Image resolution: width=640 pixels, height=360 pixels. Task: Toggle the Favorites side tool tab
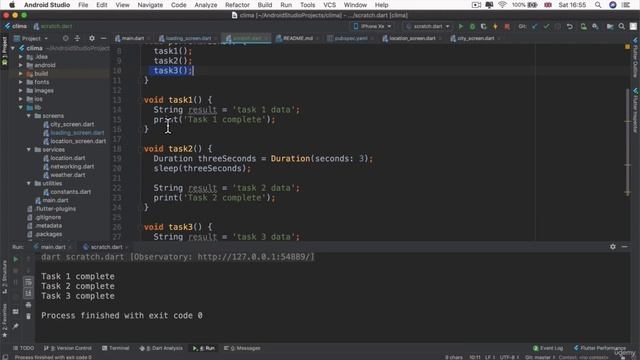(4, 321)
